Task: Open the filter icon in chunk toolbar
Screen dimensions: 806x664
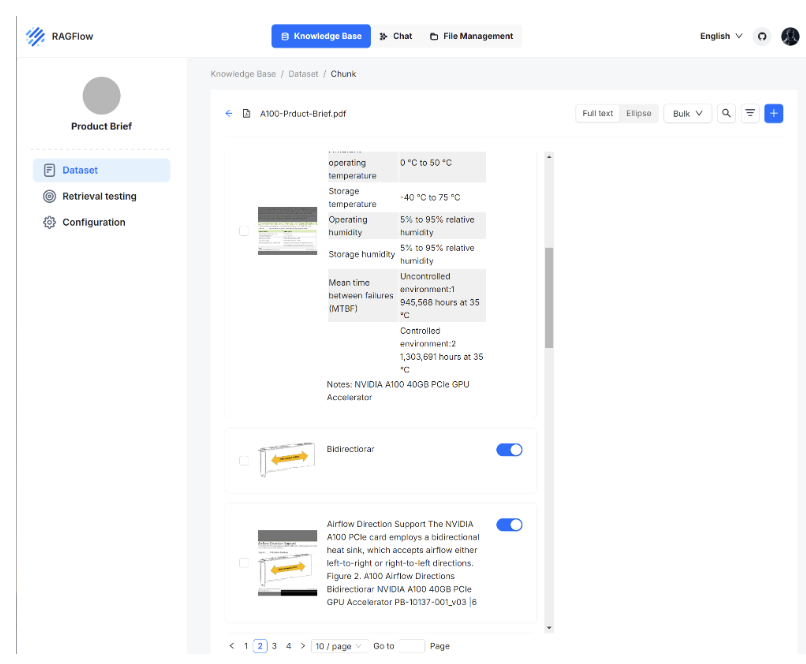Action: (750, 114)
